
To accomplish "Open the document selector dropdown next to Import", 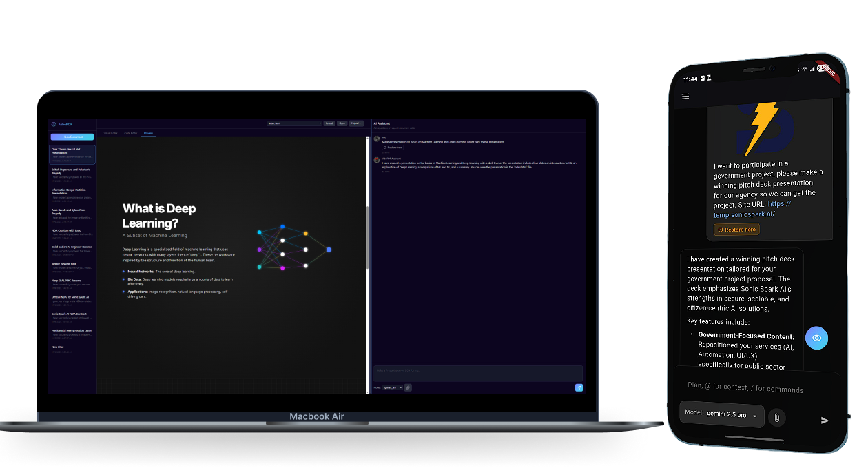I will (x=294, y=123).
